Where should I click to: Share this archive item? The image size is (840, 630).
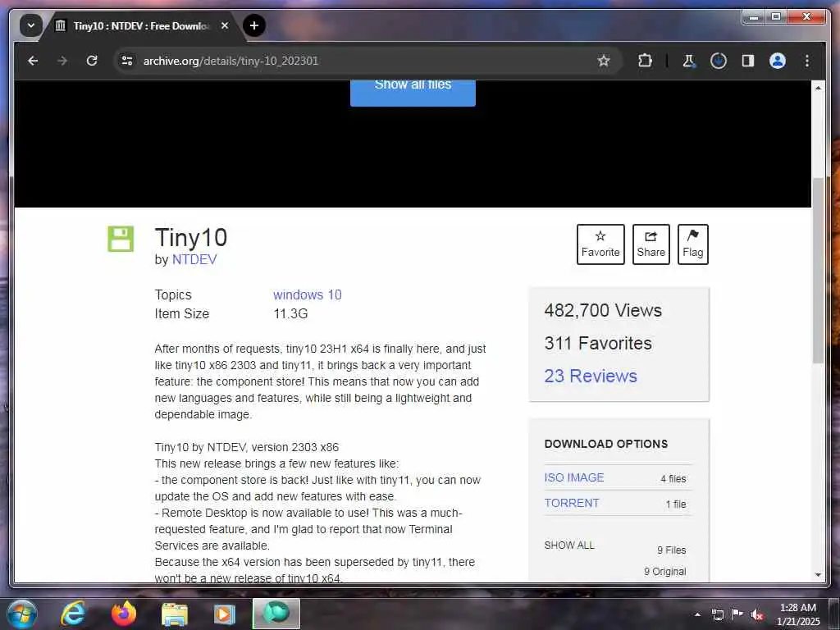651,244
